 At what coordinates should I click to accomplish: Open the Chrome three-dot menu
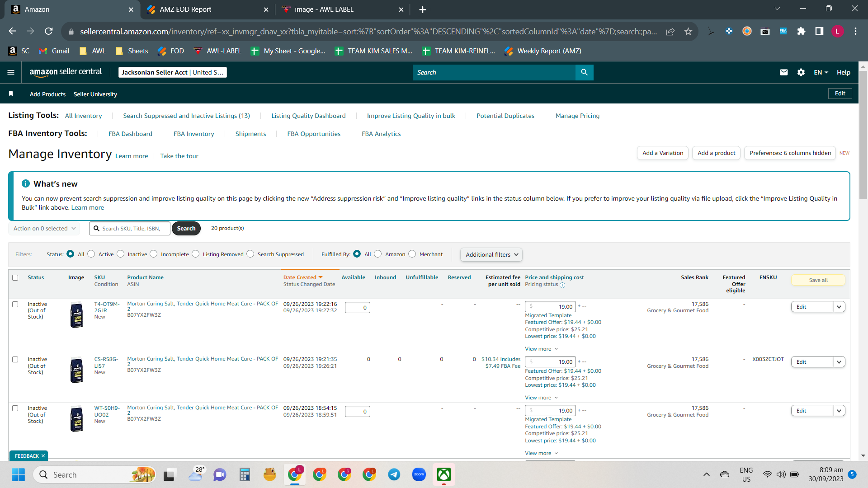(855, 31)
